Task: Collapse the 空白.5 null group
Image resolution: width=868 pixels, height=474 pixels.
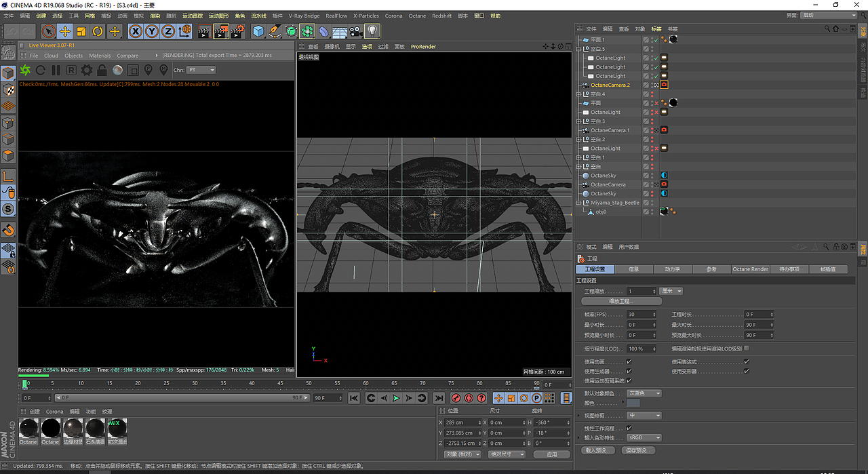Action: pyautogui.click(x=578, y=49)
